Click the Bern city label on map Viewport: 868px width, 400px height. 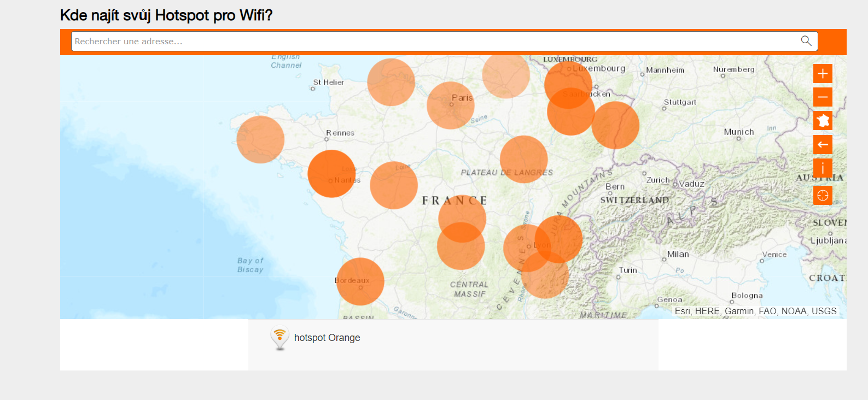[x=615, y=186]
